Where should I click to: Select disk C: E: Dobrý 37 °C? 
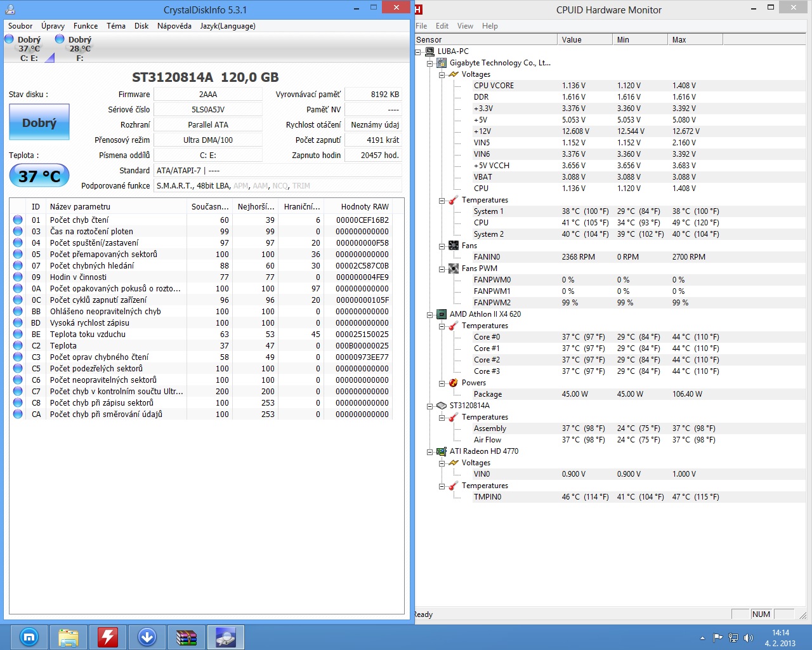click(29, 48)
